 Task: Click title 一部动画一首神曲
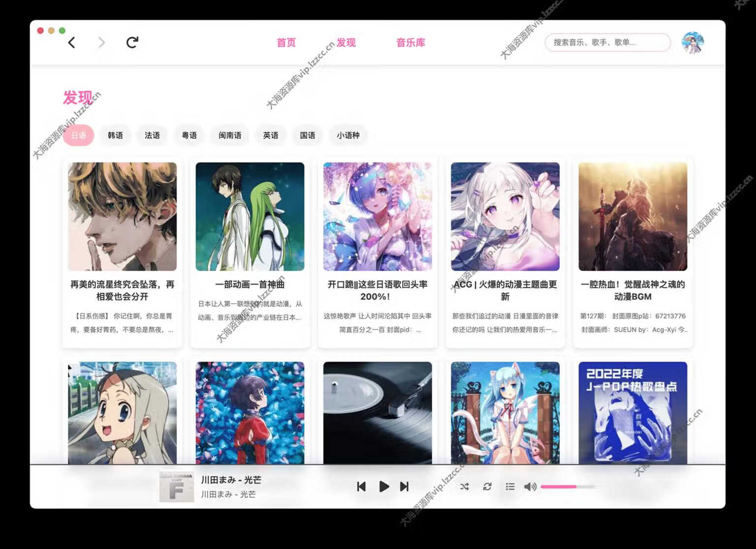pos(250,284)
